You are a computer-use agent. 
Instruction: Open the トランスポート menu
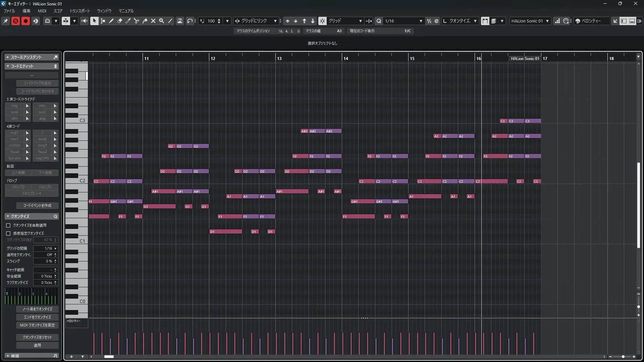79,11
